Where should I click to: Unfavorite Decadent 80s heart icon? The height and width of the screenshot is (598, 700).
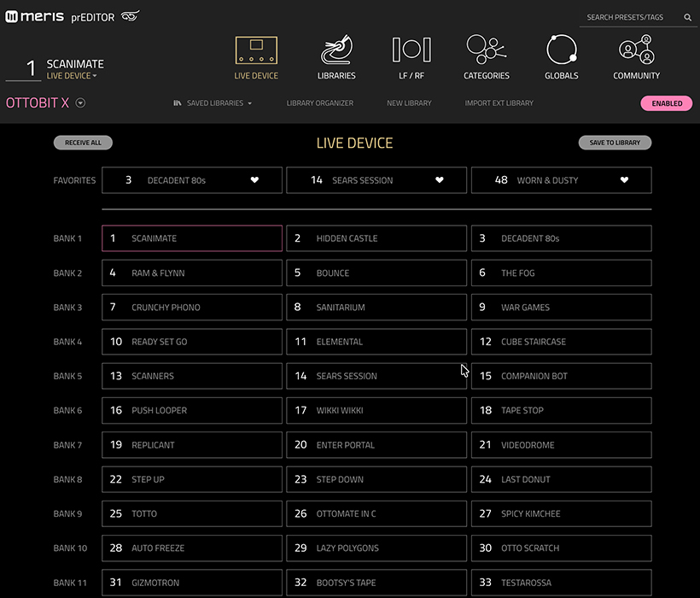[254, 180]
